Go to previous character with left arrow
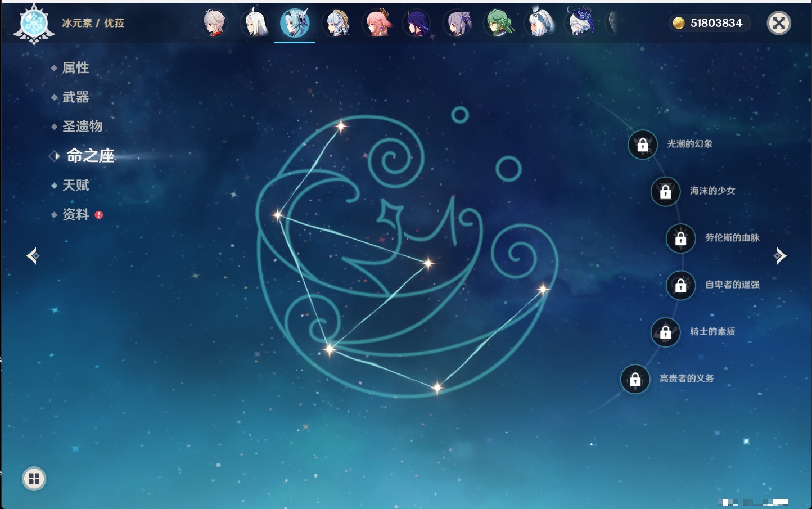 (33, 256)
